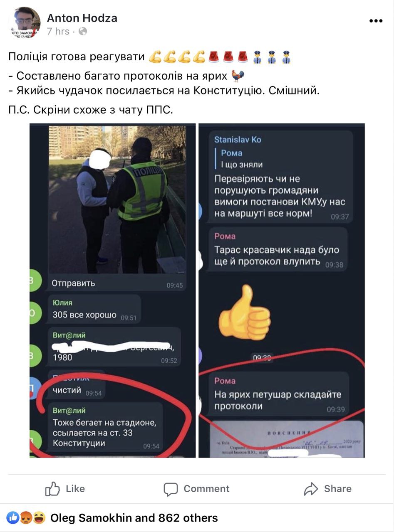Viewport: 394px width, 532px height.
Task: Open 'Oleg Samokhin and 862 others' reactions list
Action: [x=134, y=518]
